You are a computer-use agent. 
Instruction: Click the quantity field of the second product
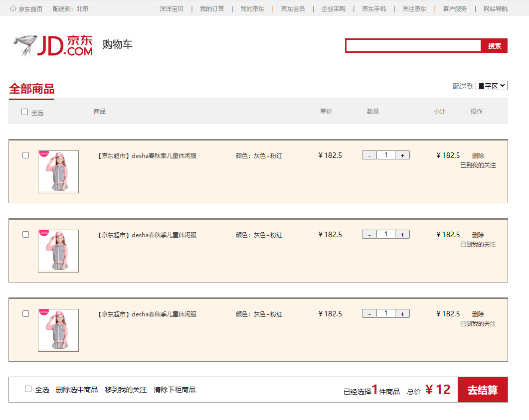pyautogui.click(x=386, y=234)
